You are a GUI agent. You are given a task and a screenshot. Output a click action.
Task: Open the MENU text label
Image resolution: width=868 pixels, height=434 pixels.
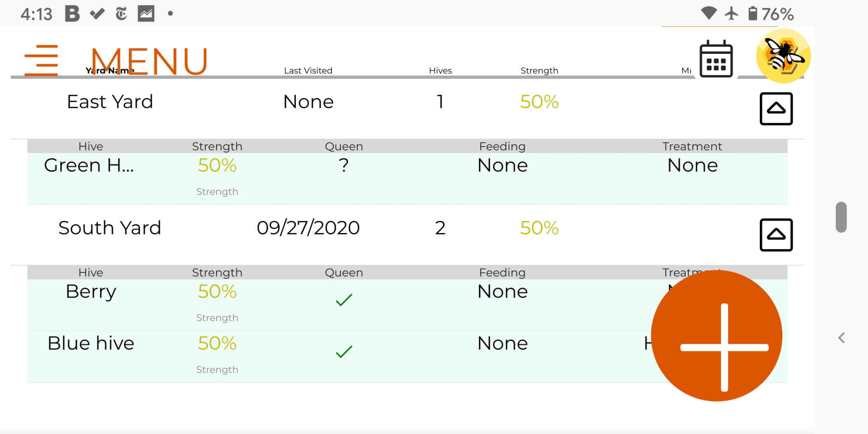(150, 61)
